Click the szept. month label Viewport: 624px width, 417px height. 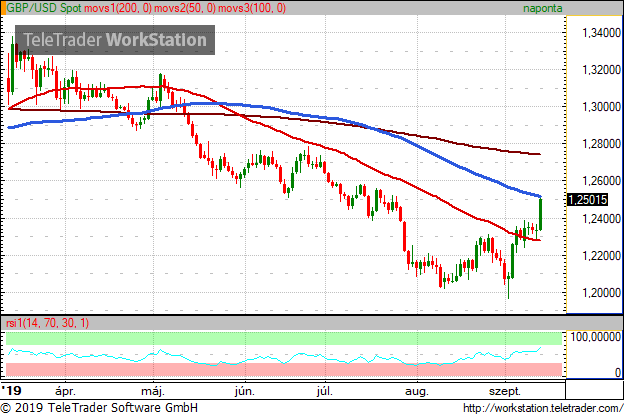click(x=505, y=391)
